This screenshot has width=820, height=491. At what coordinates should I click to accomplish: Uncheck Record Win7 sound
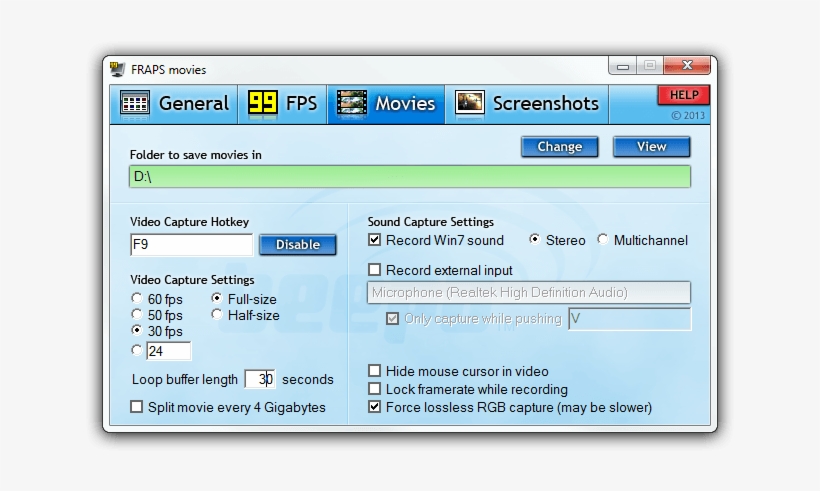tap(375, 240)
